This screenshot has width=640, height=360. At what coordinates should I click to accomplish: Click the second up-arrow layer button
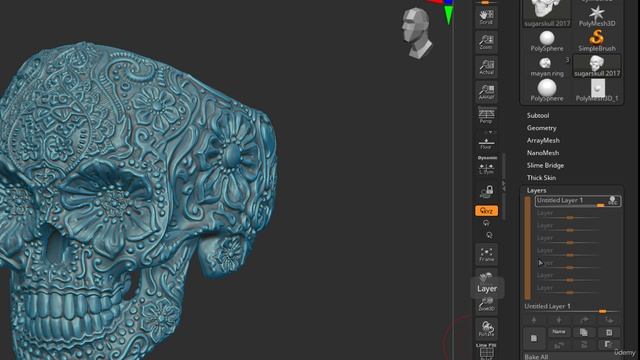pyautogui.click(x=559, y=320)
